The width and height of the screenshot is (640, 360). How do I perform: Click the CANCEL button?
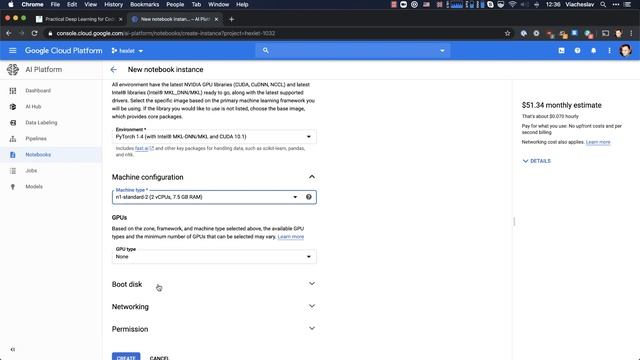(159, 358)
